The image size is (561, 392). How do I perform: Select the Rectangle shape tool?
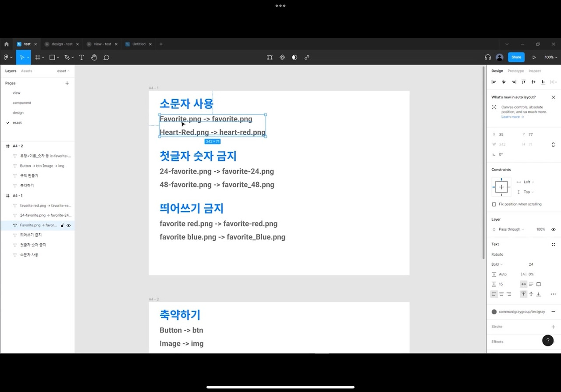point(52,57)
